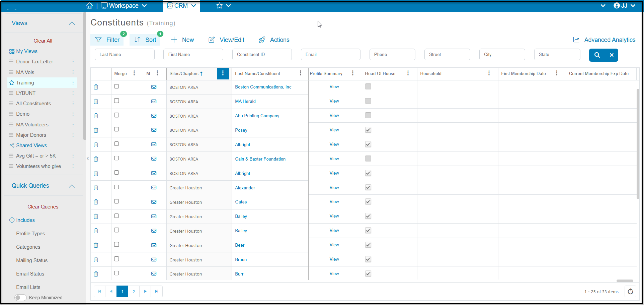Tick the Merge checkbox for Gates
644x305 pixels.
[116, 201]
